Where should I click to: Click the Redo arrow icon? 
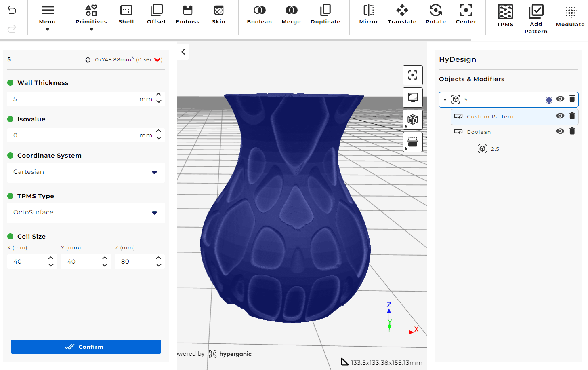12,28
